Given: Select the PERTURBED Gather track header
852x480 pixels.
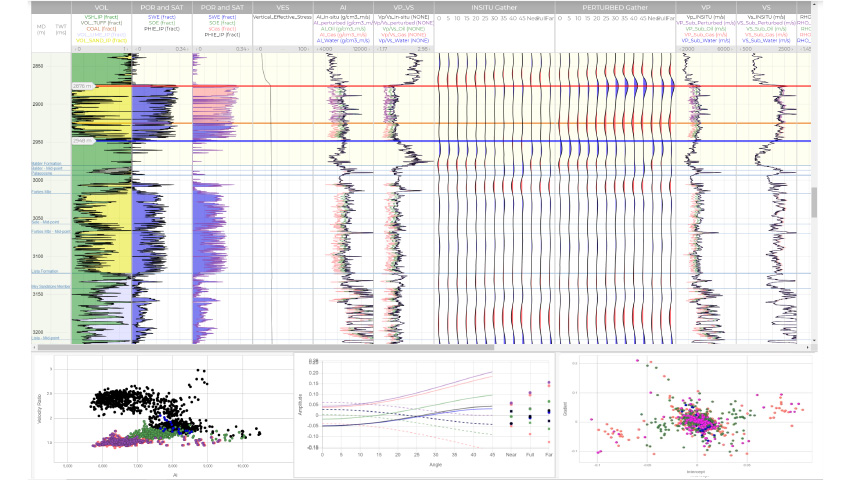Looking at the screenshot, I should tap(615, 8).
